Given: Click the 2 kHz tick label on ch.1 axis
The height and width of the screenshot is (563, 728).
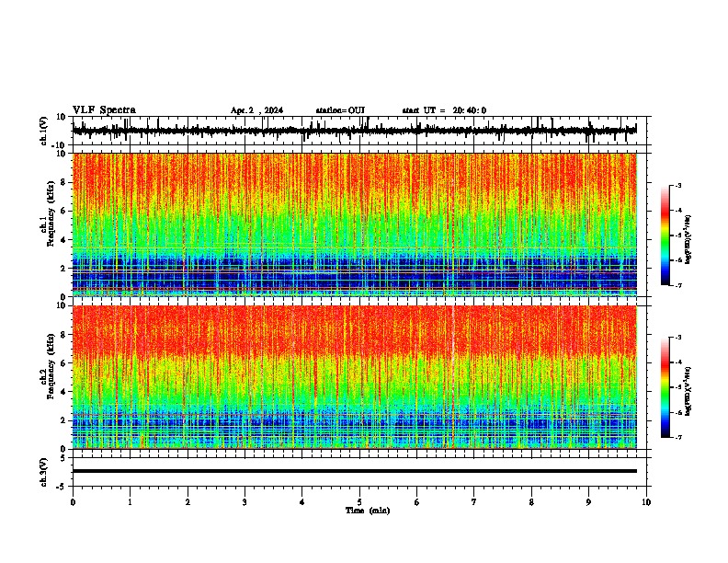Looking at the screenshot, I should coord(63,269).
